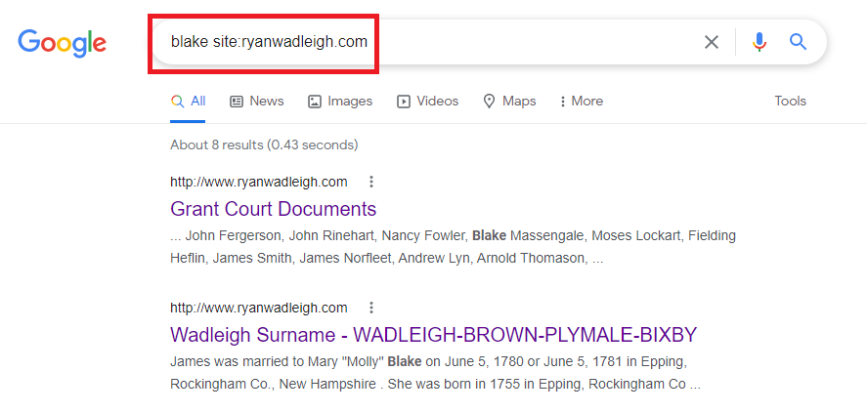
Task: Open the Tools options
Action: pyautogui.click(x=790, y=102)
